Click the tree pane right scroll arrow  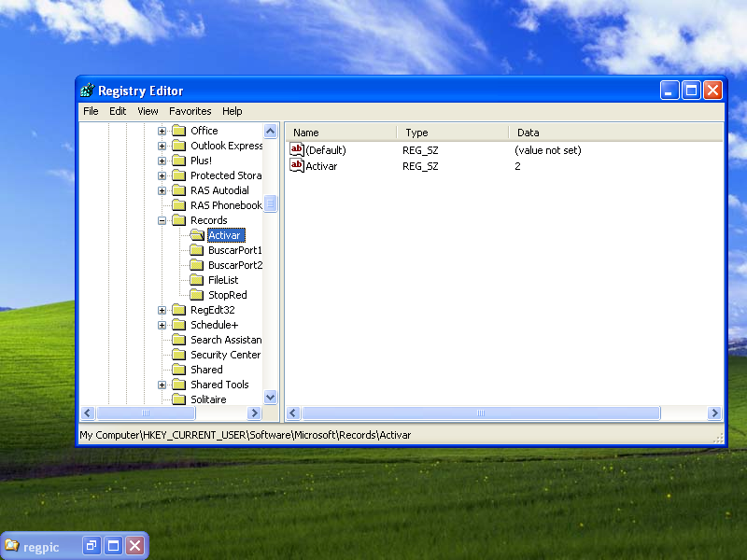(254, 413)
